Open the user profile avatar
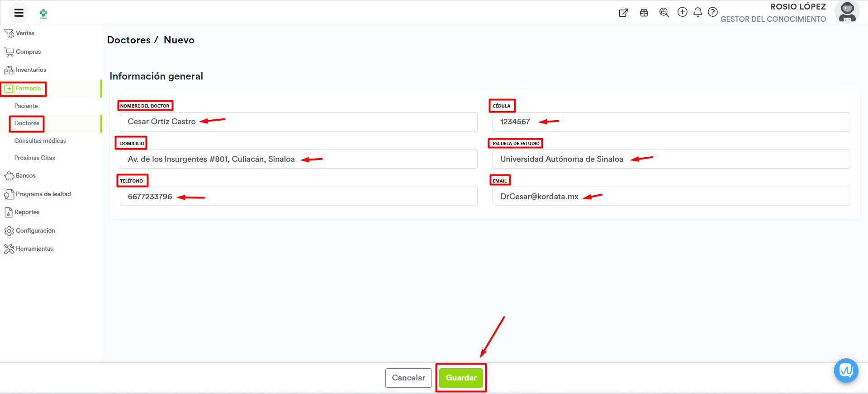 847,12
